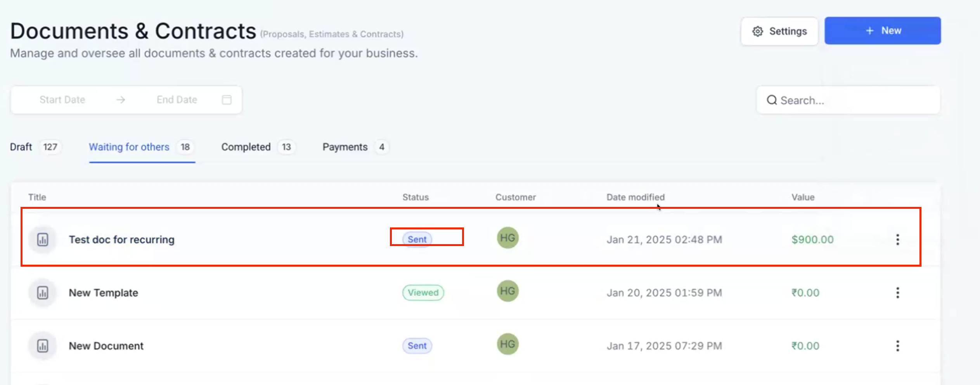Image resolution: width=980 pixels, height=385 pixels.
Task: Click the Waiting for others count 18
Action: (185, 147)
